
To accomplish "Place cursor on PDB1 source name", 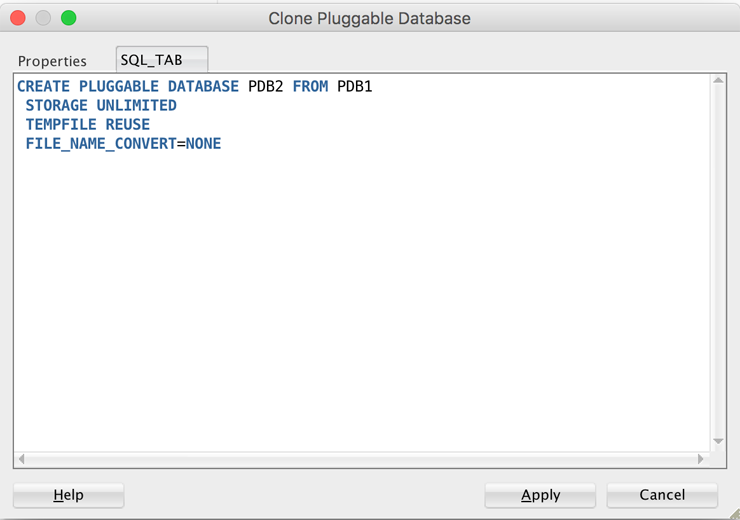I will click(x=354, y=87).
